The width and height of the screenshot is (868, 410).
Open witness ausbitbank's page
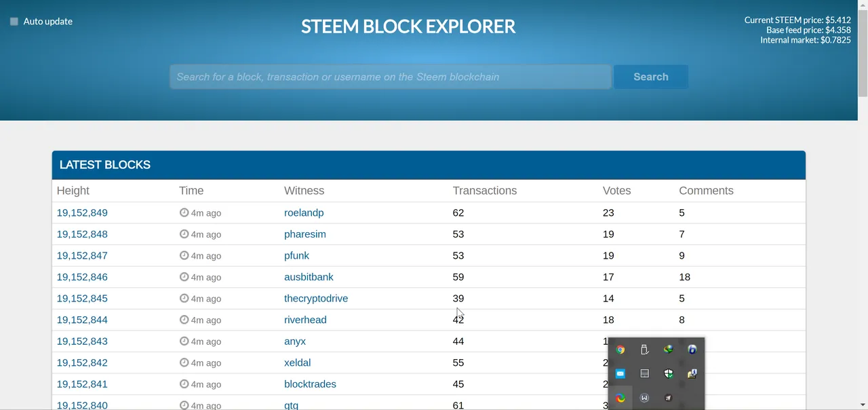coord(309,277)
